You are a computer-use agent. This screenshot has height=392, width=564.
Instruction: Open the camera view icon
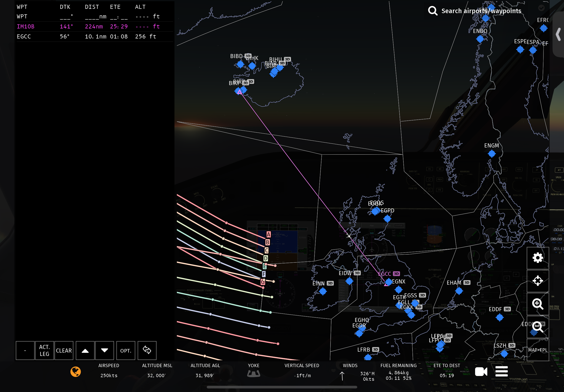[481, 371]
